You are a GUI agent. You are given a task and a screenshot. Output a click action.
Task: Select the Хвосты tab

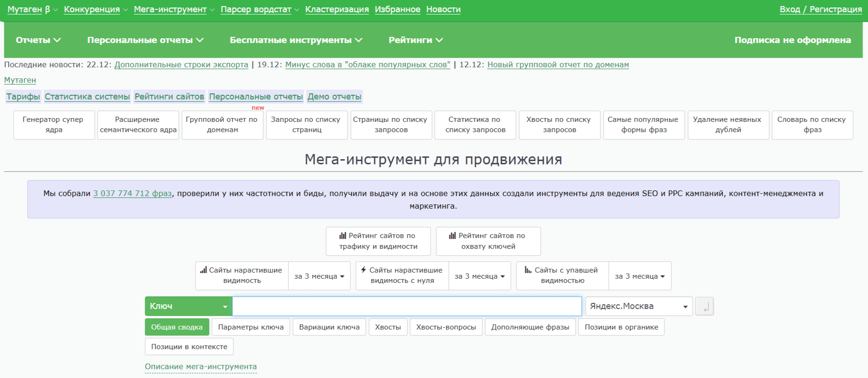click(x=388, y=327)
